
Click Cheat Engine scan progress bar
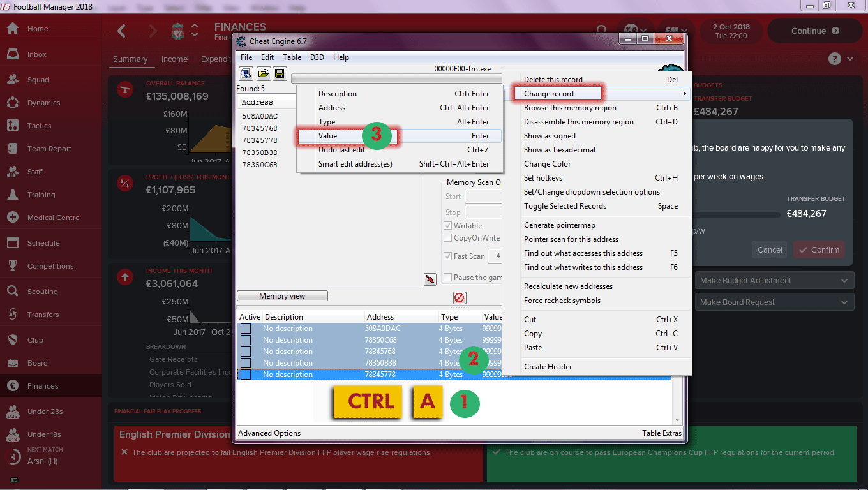(x=396, y=78)
